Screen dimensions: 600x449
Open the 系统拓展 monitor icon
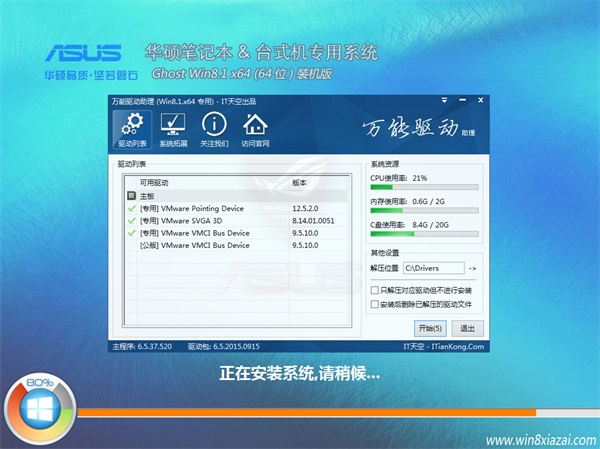172,130
